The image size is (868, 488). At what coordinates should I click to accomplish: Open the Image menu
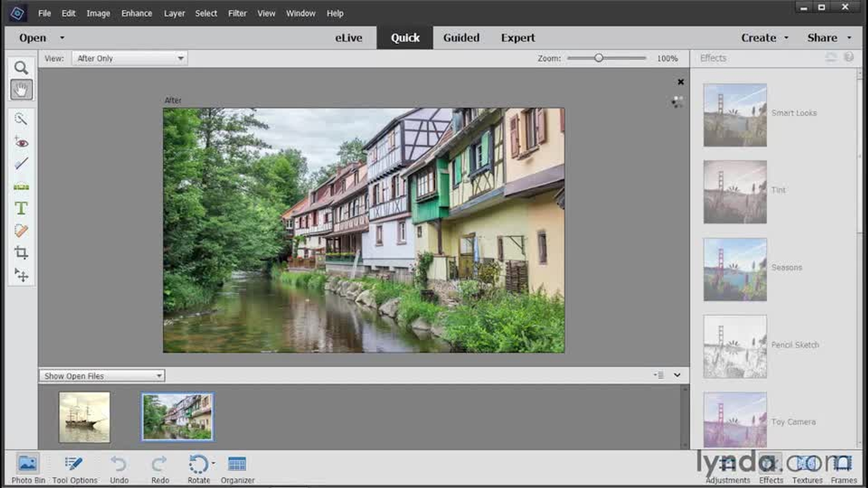98,14
